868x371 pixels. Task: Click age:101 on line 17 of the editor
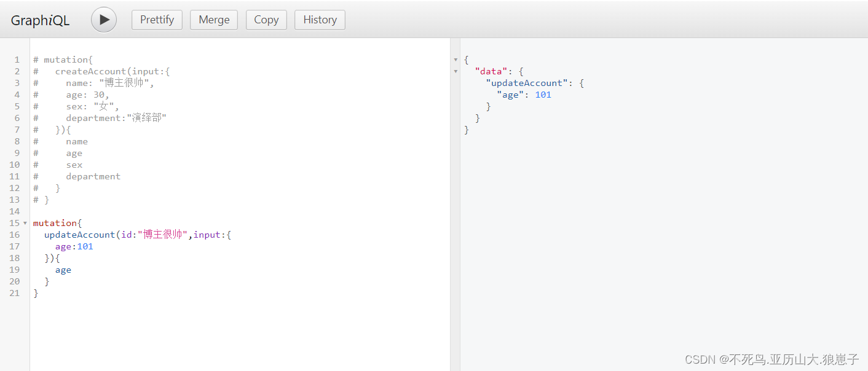coord(73,246)
